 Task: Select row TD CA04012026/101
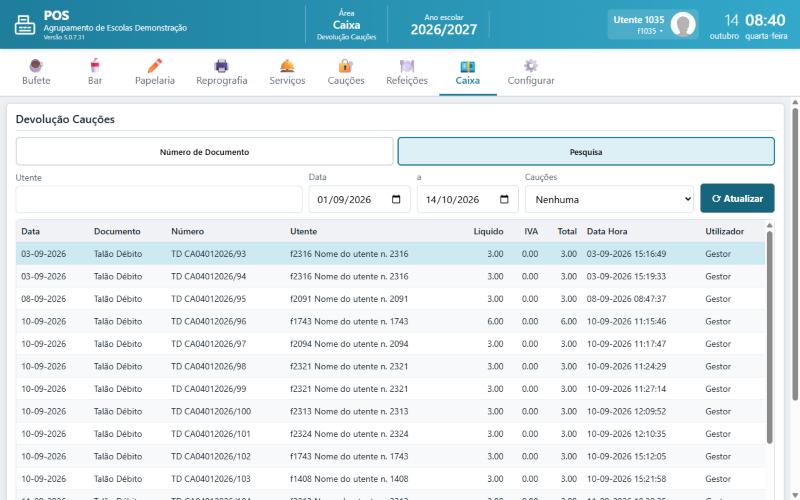(390, 434)
